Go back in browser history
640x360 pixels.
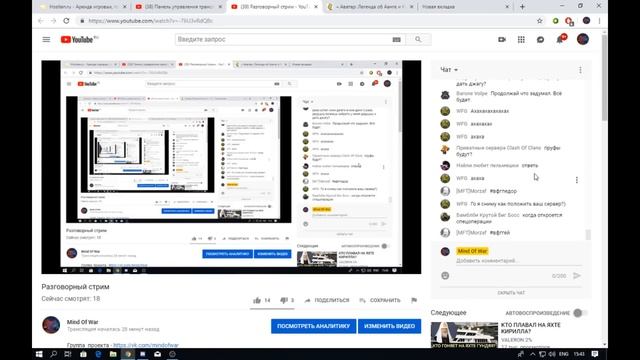pyautogui.click(x=40, y=21)
